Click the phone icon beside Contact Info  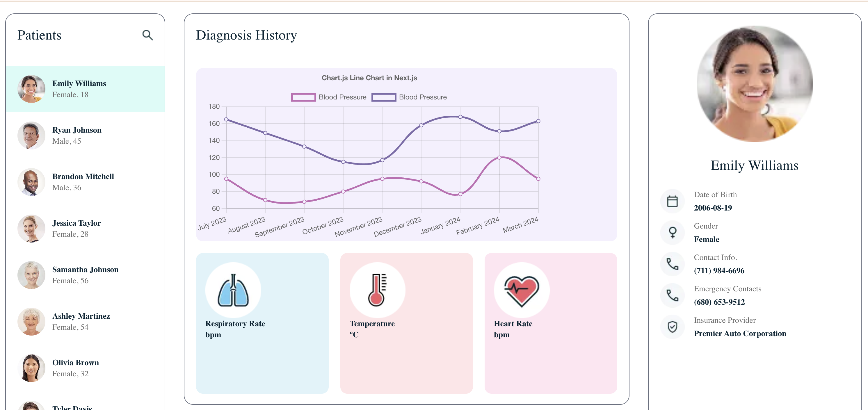pyautogui.click(x=672, y=264)
